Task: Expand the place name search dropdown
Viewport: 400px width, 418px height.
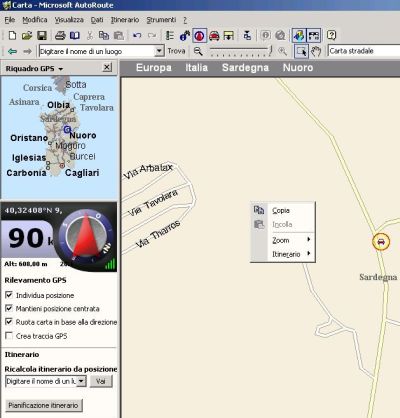Action: click(x=160, y=51)
